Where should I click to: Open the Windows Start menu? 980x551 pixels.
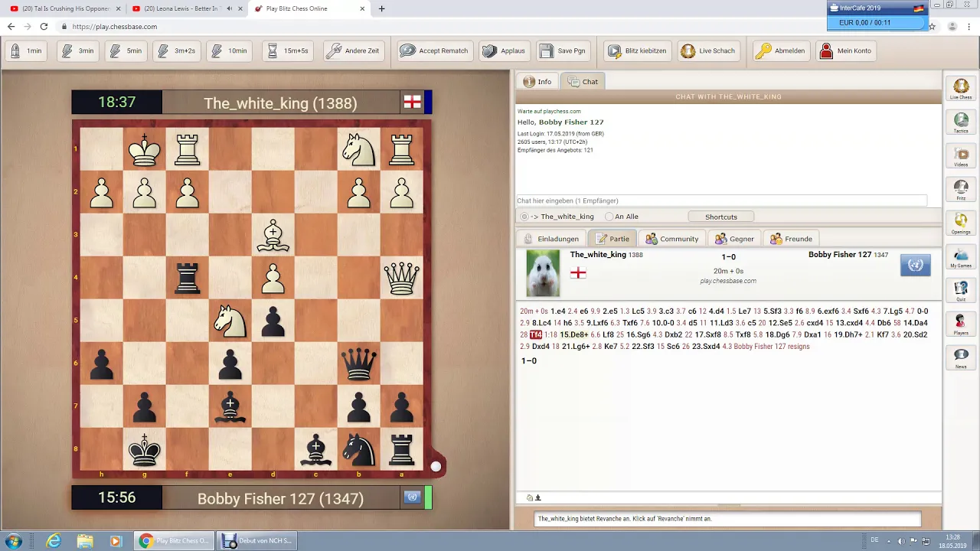click(x=13, y=541)
